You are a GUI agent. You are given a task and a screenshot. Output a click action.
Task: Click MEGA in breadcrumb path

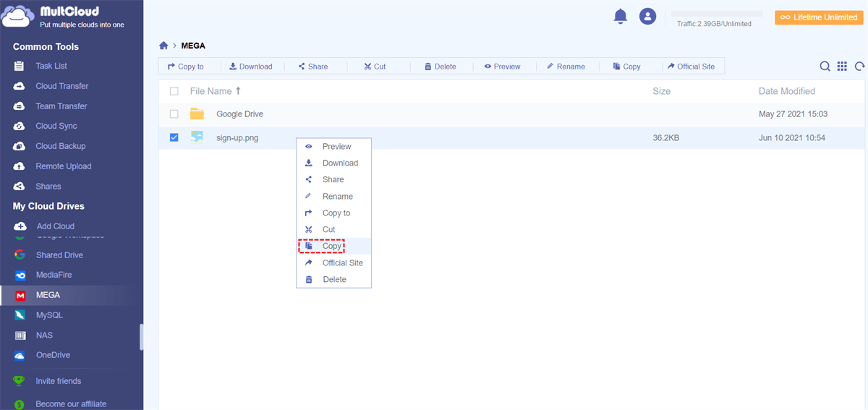(193, 46)
